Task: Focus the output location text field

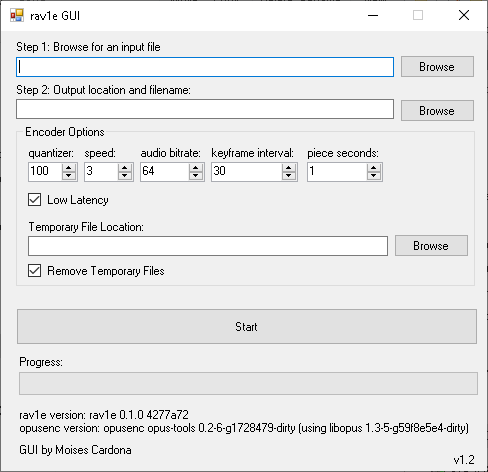Action: 205,109
